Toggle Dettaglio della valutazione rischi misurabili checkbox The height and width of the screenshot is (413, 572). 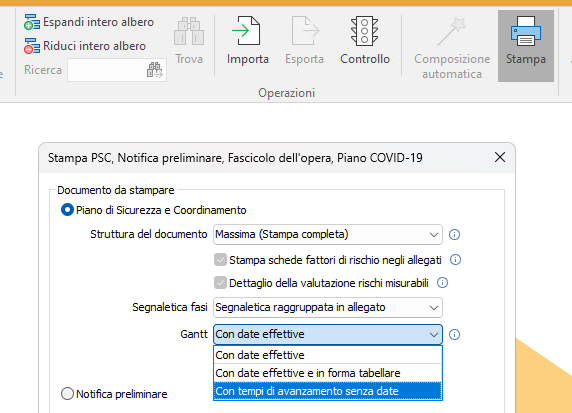220,283
